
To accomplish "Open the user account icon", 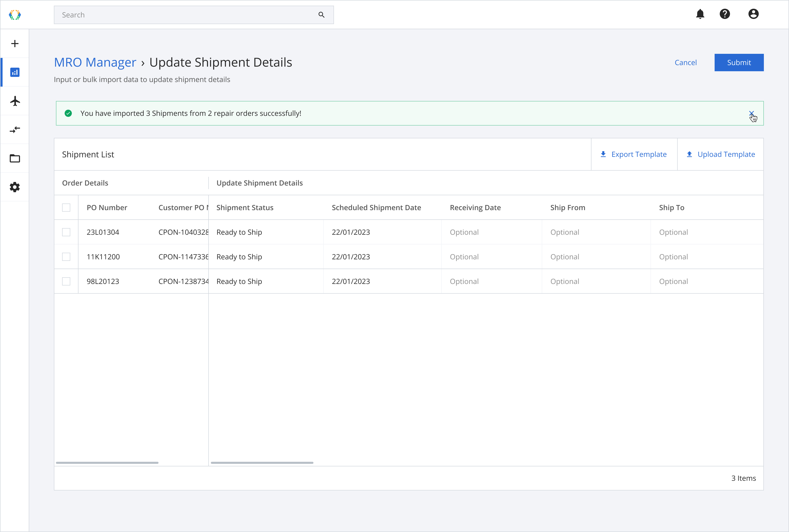I will (x=753, y=14).
